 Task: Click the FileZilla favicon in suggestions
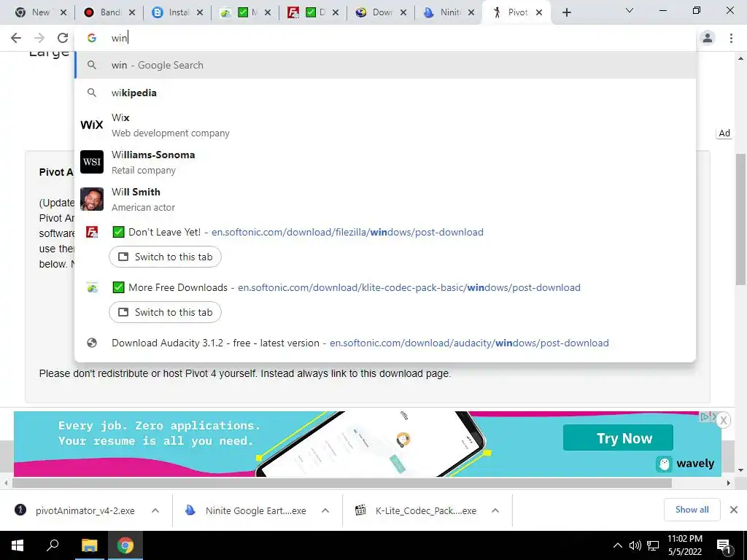(91, 232)
